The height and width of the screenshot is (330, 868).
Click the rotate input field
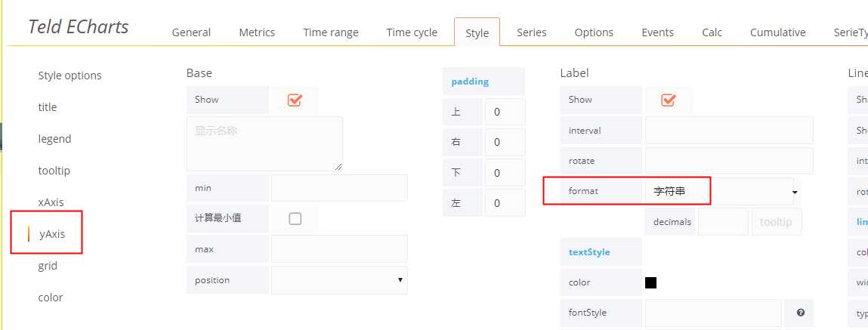729,161
